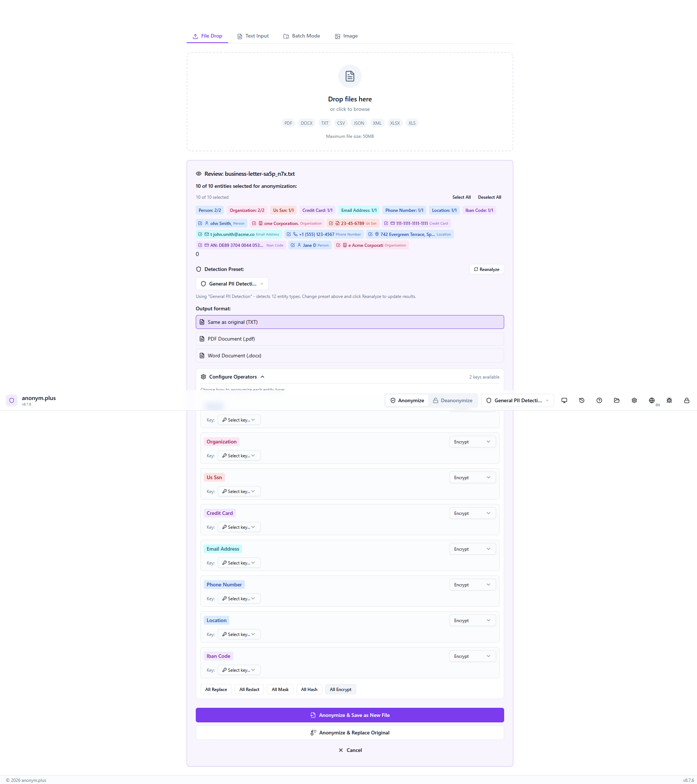Click Anonymize & Save as New File
The width and height of the screenshot is (697, 784).
tap(350, 715)
